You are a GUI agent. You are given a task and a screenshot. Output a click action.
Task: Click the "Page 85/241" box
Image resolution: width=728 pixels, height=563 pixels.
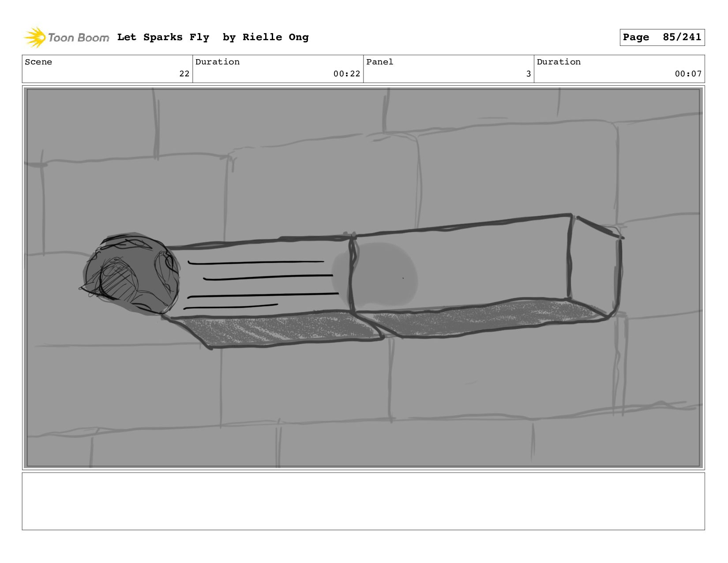tap(662, 38)
